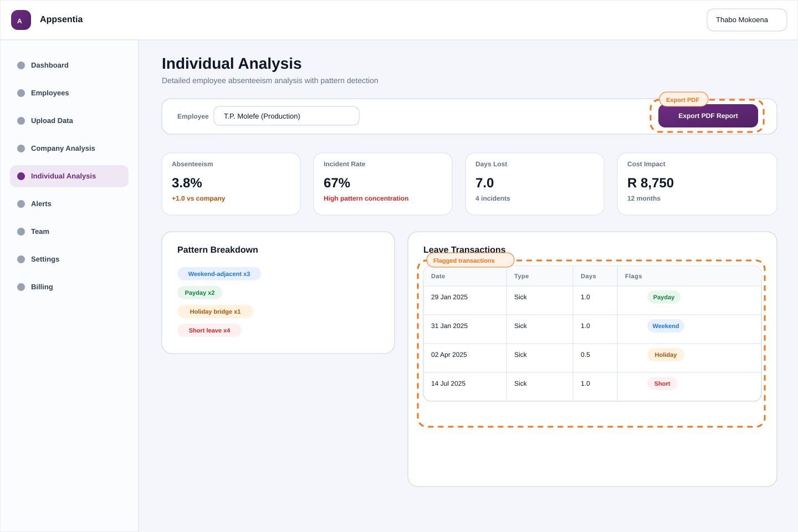
Task: Open the Alerts section
Action: [69, 204]
